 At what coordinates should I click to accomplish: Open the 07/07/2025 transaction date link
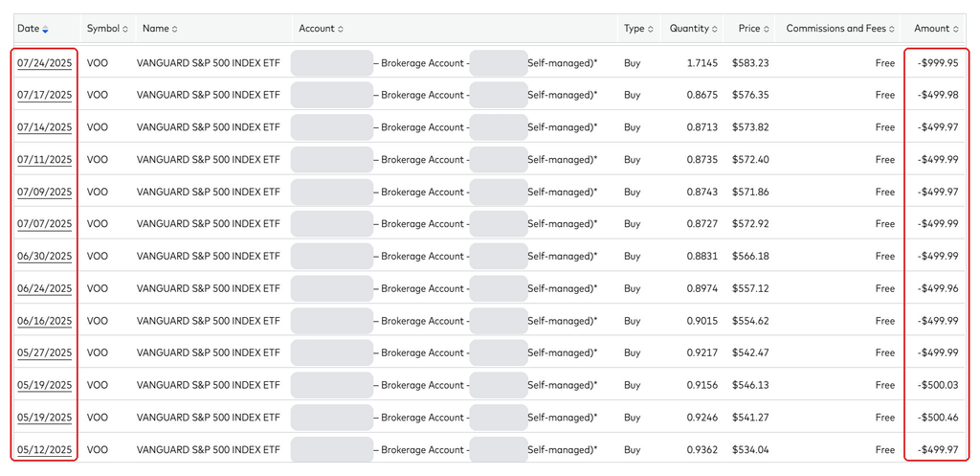click(44, 224)
